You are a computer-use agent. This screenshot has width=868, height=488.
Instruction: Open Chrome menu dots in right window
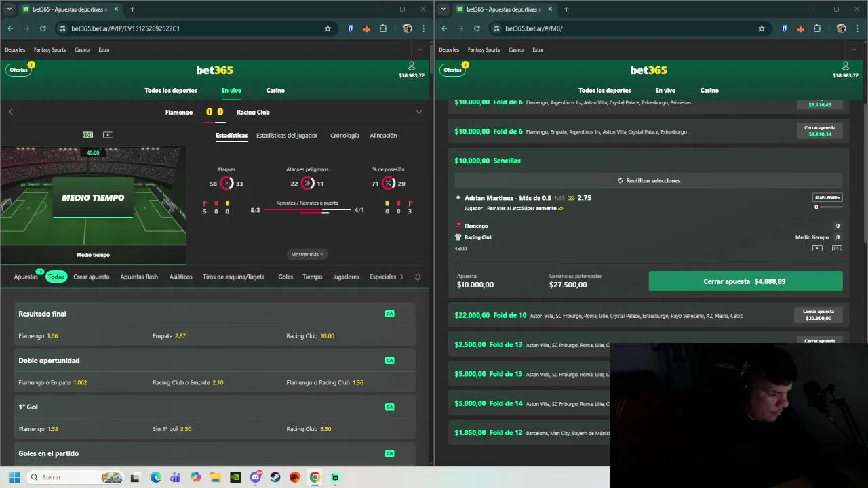pos(857,28)
